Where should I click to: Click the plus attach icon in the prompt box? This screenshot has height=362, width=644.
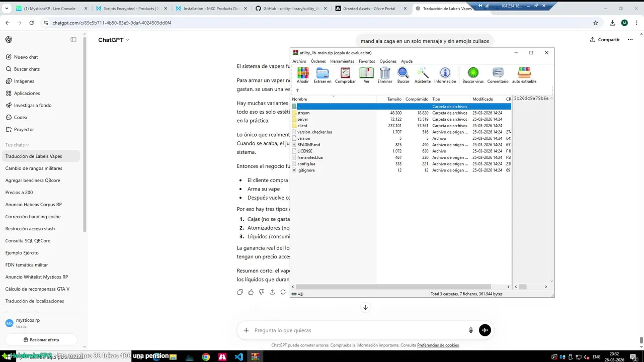246,330
